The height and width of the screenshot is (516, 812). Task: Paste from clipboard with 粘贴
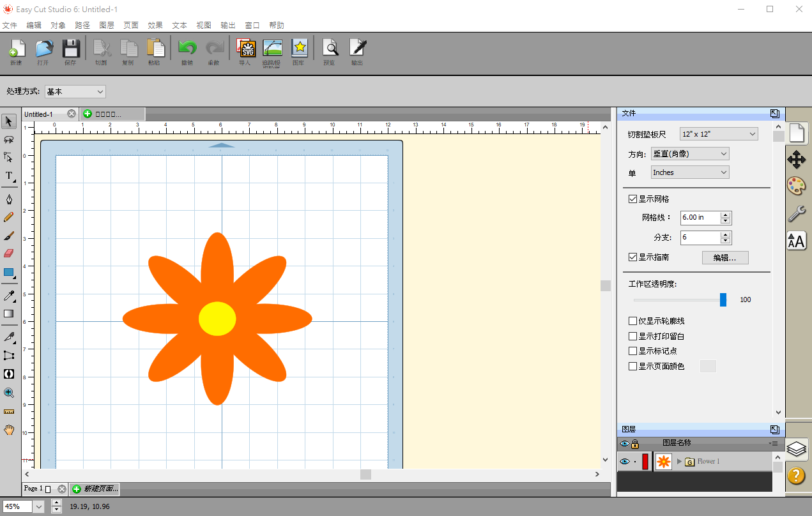(155, 51)
